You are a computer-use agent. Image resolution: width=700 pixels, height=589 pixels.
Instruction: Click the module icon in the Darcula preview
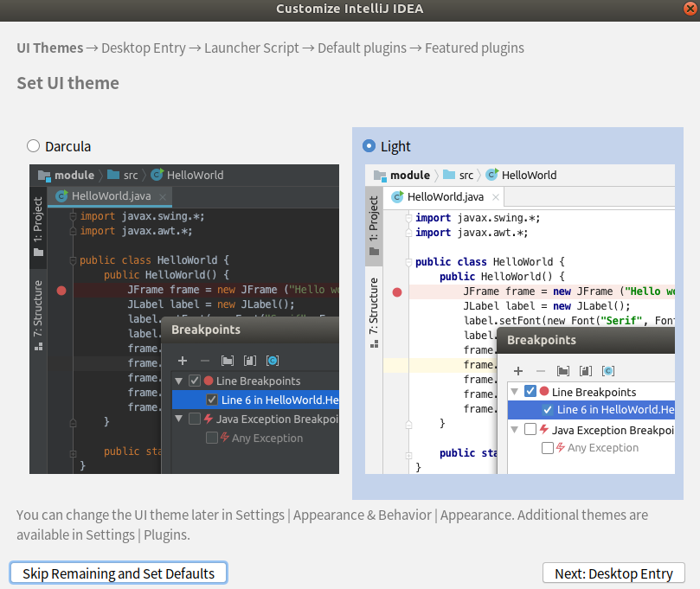point(44,176)
